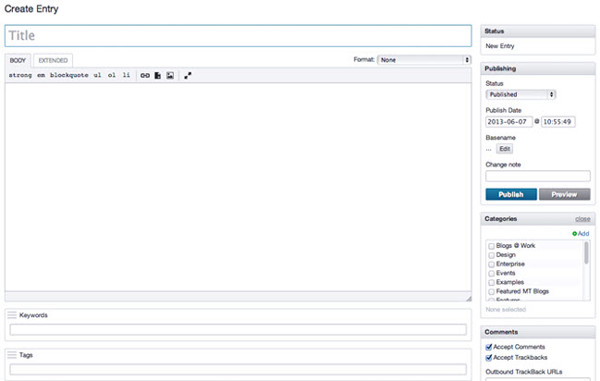This screenshot has width=600, height=381.
Task: Open the Status dropdown showing Published
Action: coord(520,94)
